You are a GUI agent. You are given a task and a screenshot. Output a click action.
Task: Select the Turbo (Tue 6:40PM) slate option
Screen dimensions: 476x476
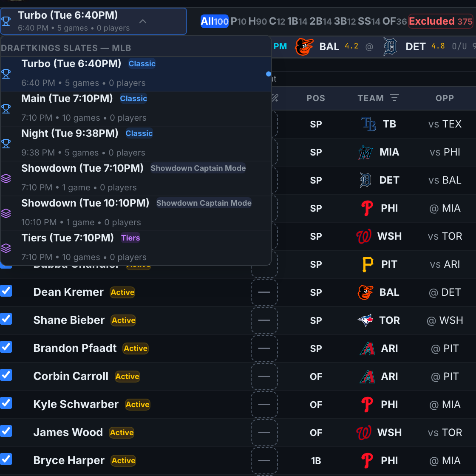[x=136, y=74]
